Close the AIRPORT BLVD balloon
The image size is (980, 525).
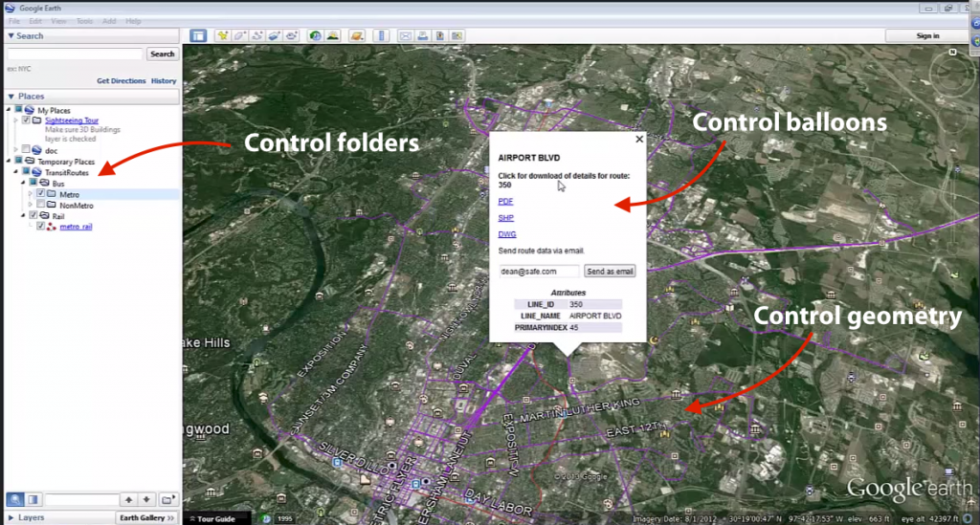638,140
